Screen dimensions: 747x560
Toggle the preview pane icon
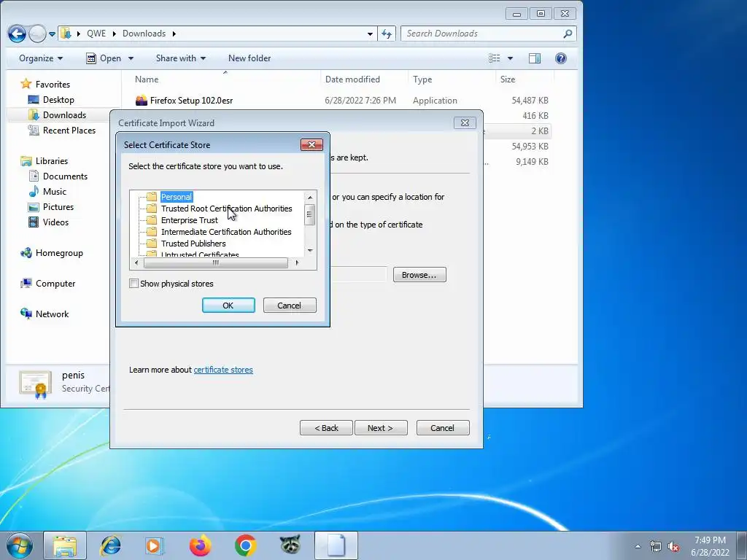[x=535, y=58]
